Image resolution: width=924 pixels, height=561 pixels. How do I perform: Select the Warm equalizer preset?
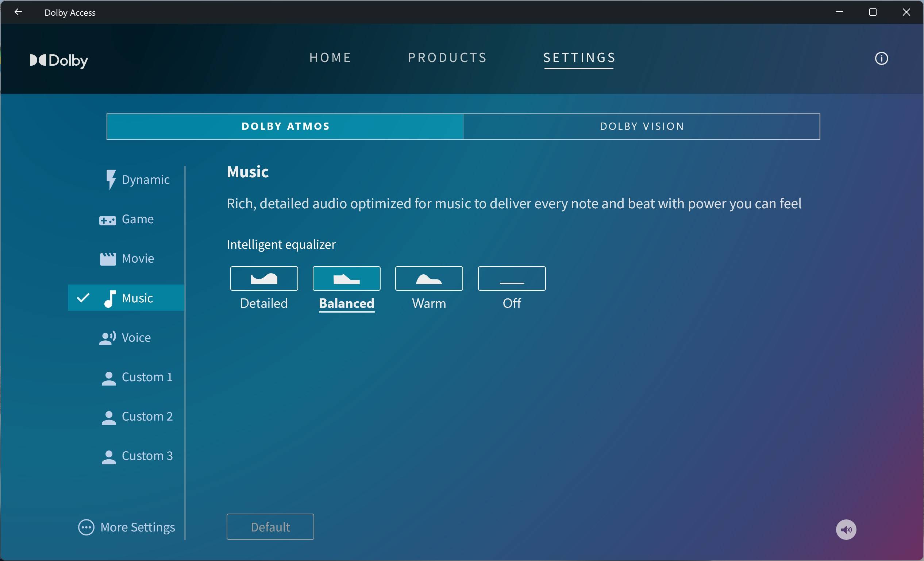tap(429, 278)
